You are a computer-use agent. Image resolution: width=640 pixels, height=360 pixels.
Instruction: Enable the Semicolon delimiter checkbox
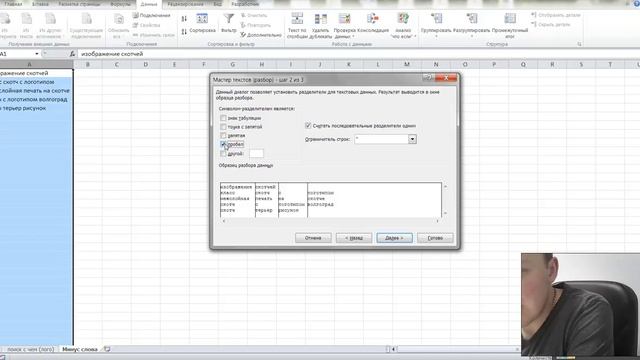click(x=223, y=127)
